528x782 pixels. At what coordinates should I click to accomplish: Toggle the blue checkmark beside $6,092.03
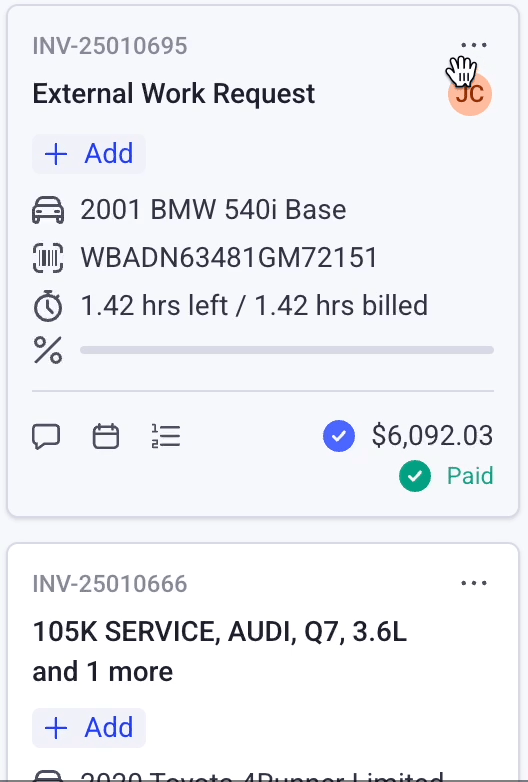[339, 436]
